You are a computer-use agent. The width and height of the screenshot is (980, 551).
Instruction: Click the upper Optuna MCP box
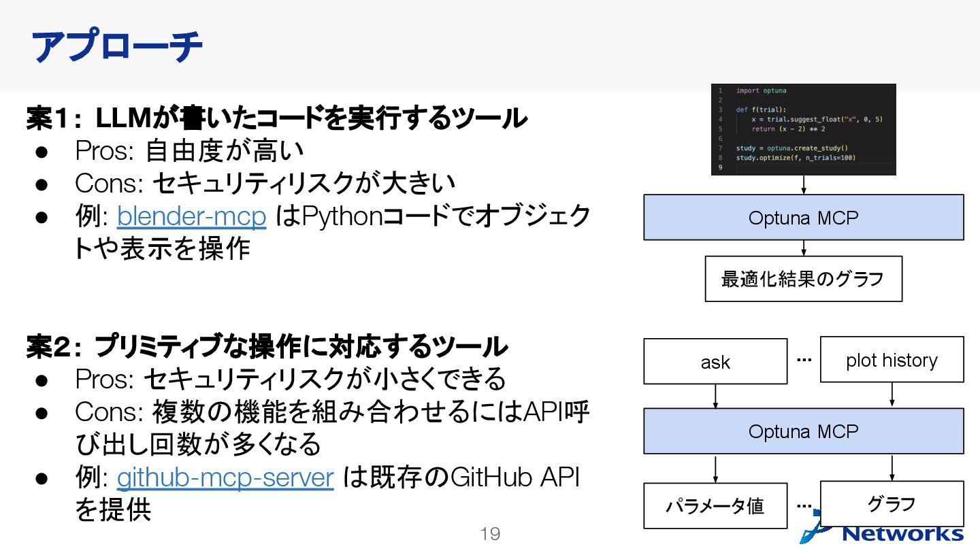point(804,217)
